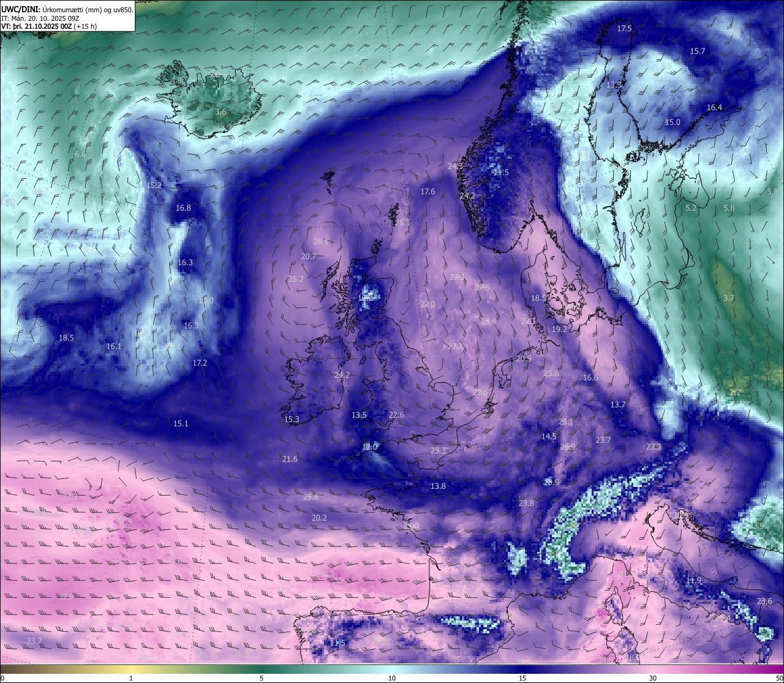Click the 15.3 value over southwest Ireland

[x=292, y=419]
